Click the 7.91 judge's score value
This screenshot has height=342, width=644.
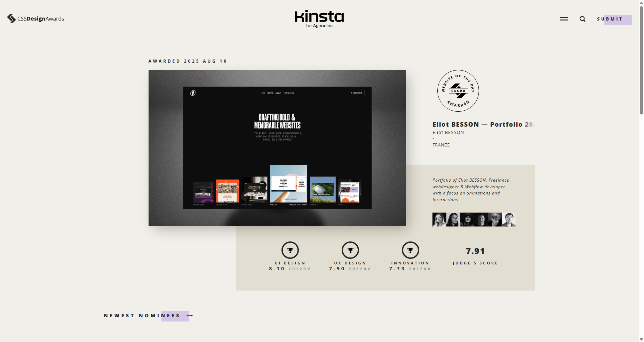(x=475, y=251)
